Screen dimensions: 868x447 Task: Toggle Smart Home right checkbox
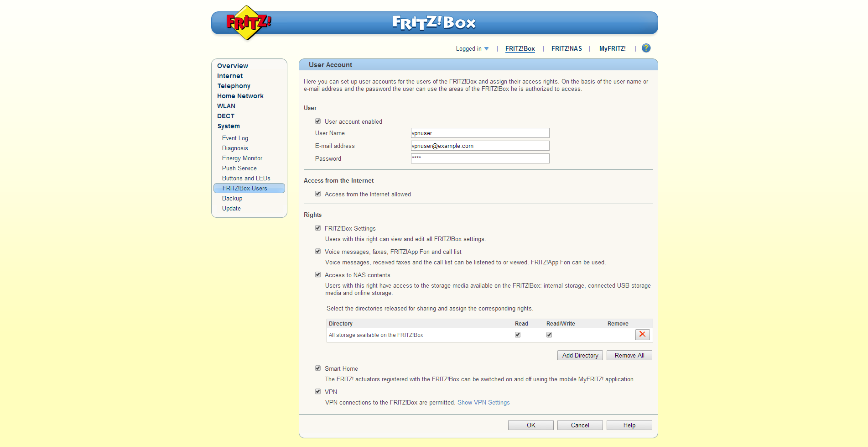point(318,368)
